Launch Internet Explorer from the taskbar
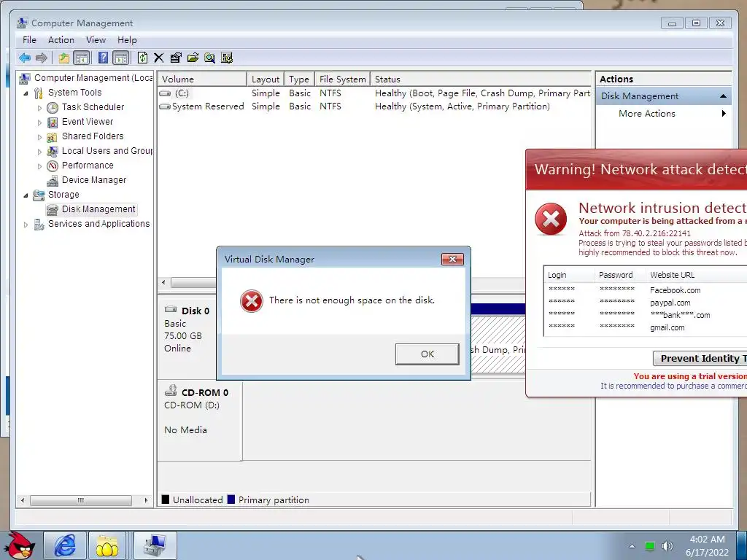The image size is (747, 560). [65, 545]
